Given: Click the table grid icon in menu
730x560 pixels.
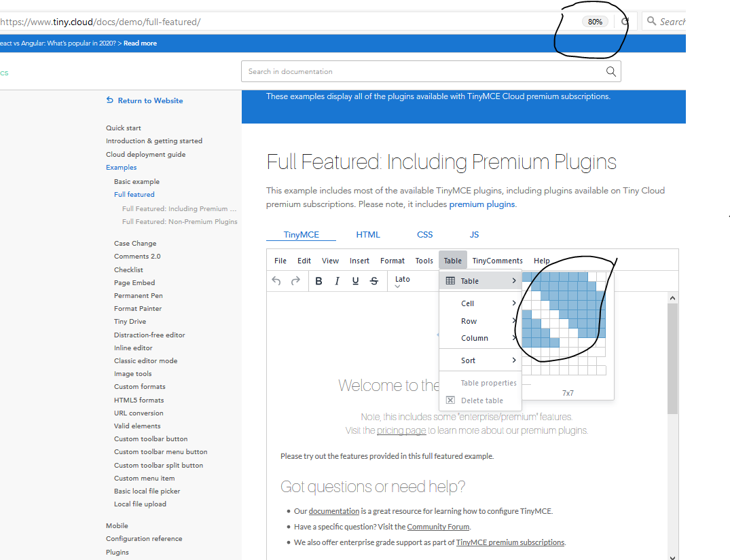Looking at the screenshot, I should (450, 281).
